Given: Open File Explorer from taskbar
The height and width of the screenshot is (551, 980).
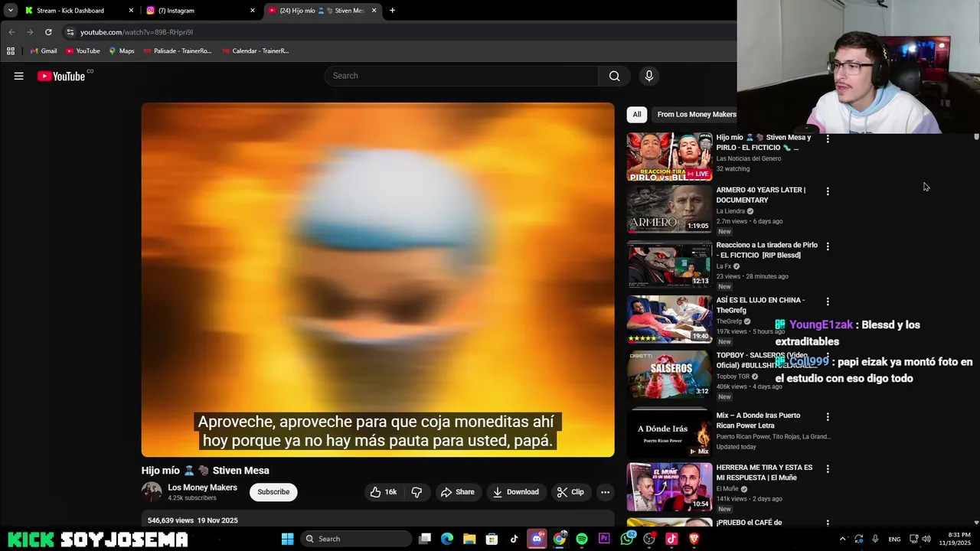Looking at the screenshot, I should (469, 539).
